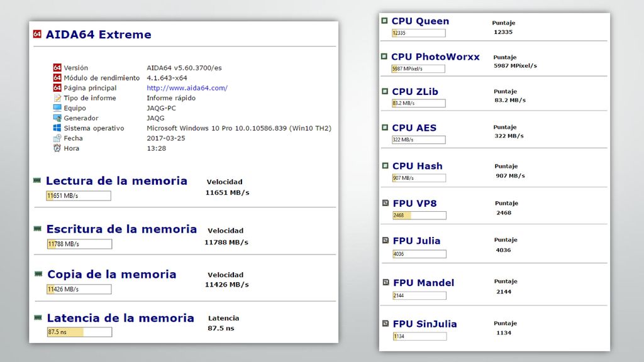
Task: Click the CPU Queen heading
Action: (420, 21)
